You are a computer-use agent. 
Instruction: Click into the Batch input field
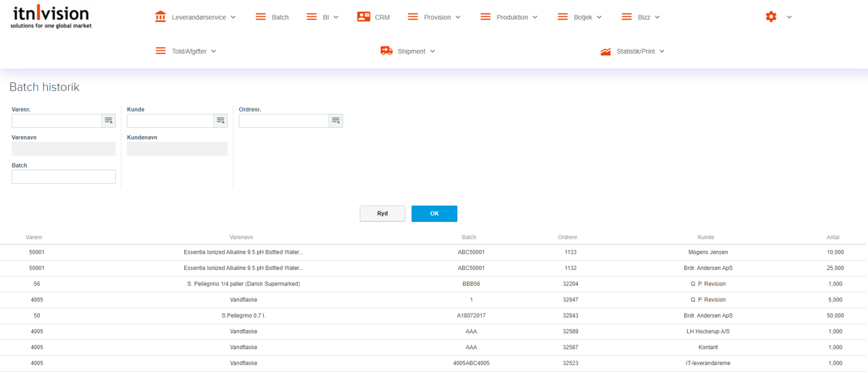tap(63, 177)
